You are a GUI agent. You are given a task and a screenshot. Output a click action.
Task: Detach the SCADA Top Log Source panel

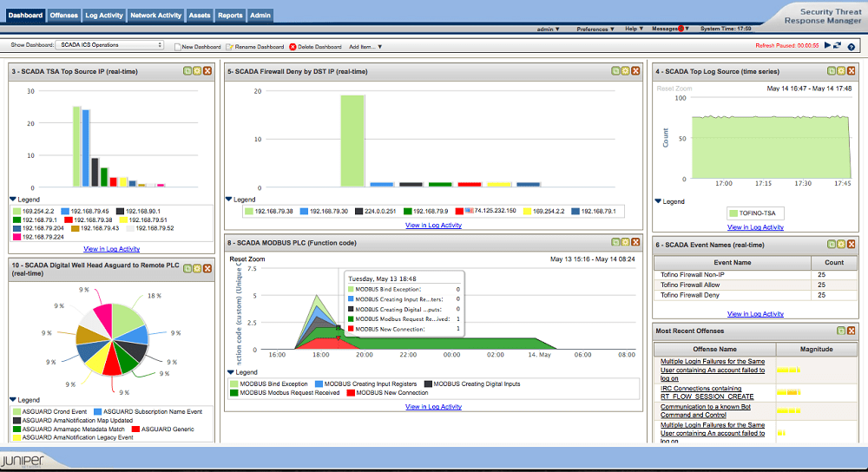pyautogui.click(x=832, y=71)
